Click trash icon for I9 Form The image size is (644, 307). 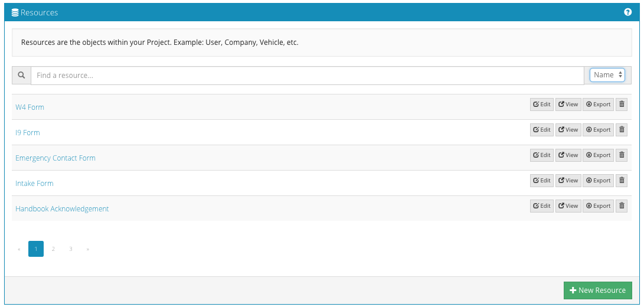[x=622, y=130]
